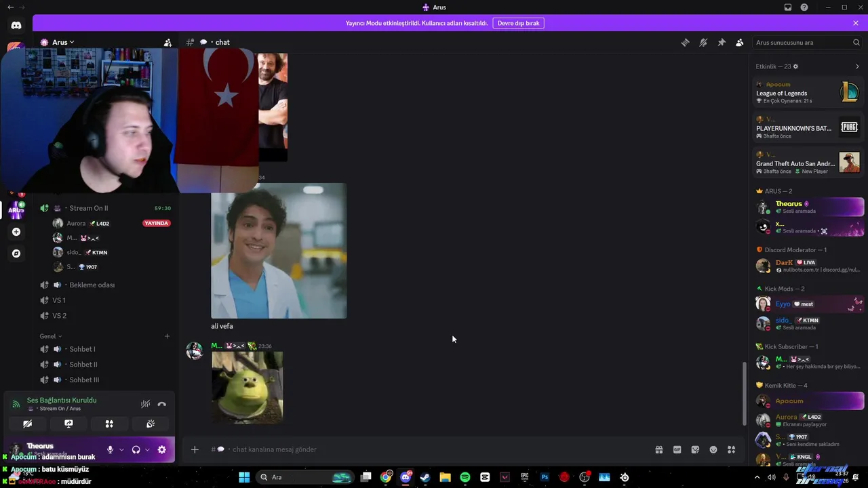Open the emoji picker button

(713, 449)
